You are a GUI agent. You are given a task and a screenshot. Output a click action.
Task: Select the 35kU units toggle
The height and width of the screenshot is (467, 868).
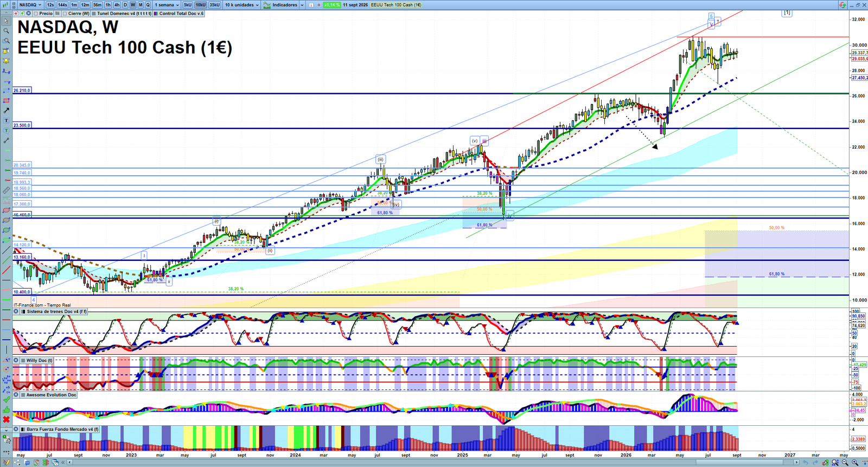(x=214, y=5)
